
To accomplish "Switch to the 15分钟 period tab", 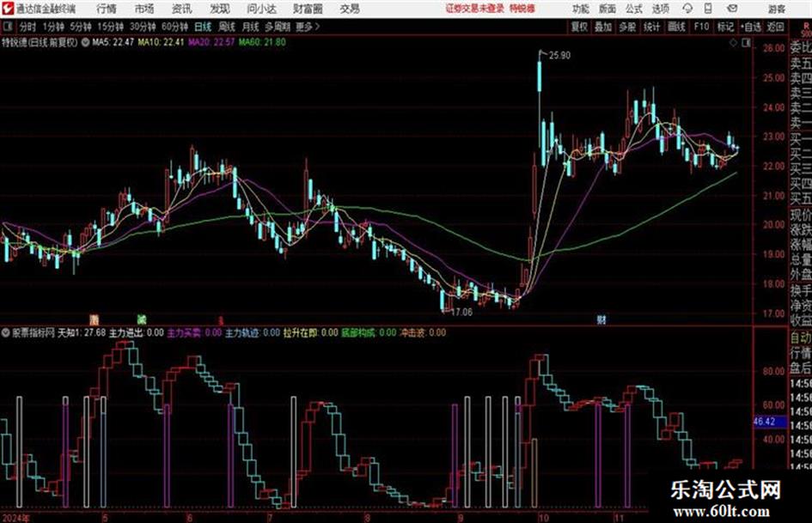I will coord(110,27).
